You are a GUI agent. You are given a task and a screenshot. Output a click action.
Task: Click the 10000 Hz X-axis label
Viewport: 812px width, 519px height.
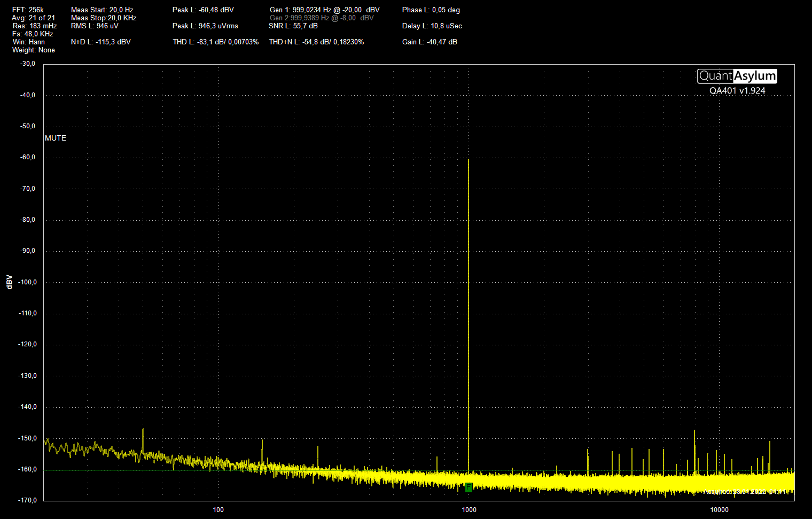tap(720, 509)
